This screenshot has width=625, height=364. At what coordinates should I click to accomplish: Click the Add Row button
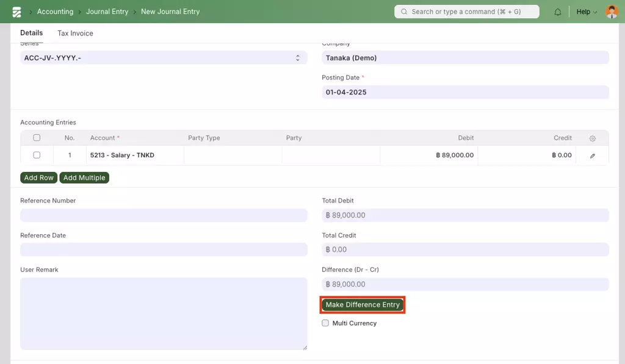(38, 177)
